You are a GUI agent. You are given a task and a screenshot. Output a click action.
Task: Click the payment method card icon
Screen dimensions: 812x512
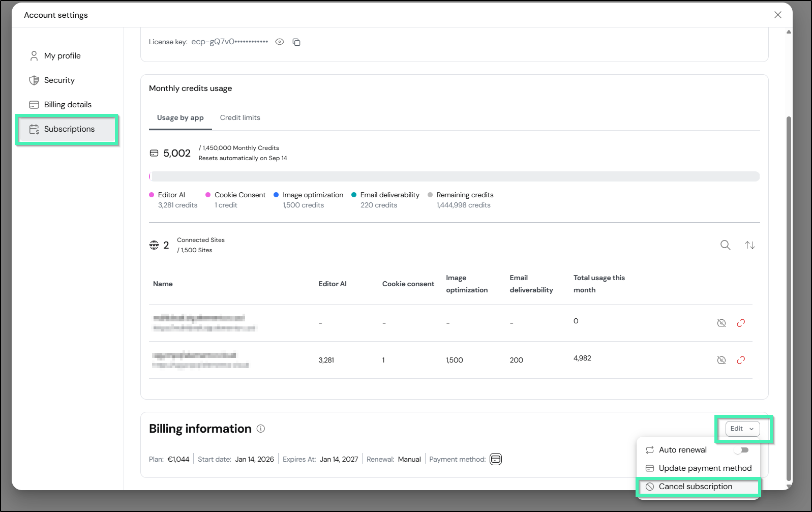click(x=496, y=459)
